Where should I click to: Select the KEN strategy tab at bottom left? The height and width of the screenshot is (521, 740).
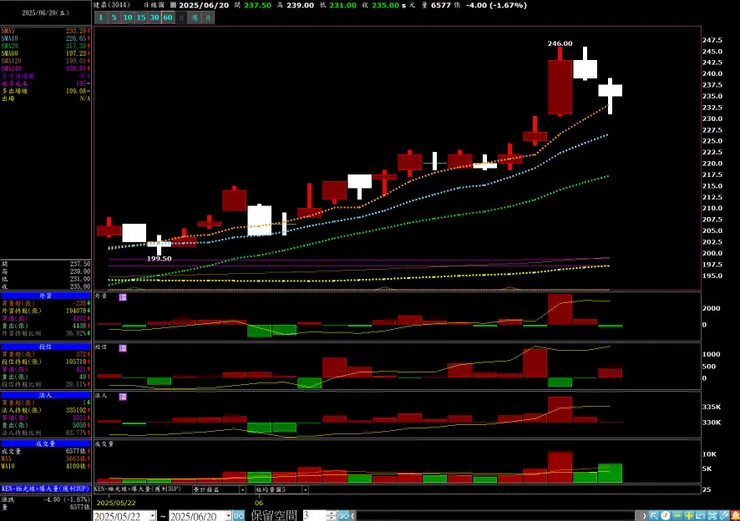(x=45, y=489)
